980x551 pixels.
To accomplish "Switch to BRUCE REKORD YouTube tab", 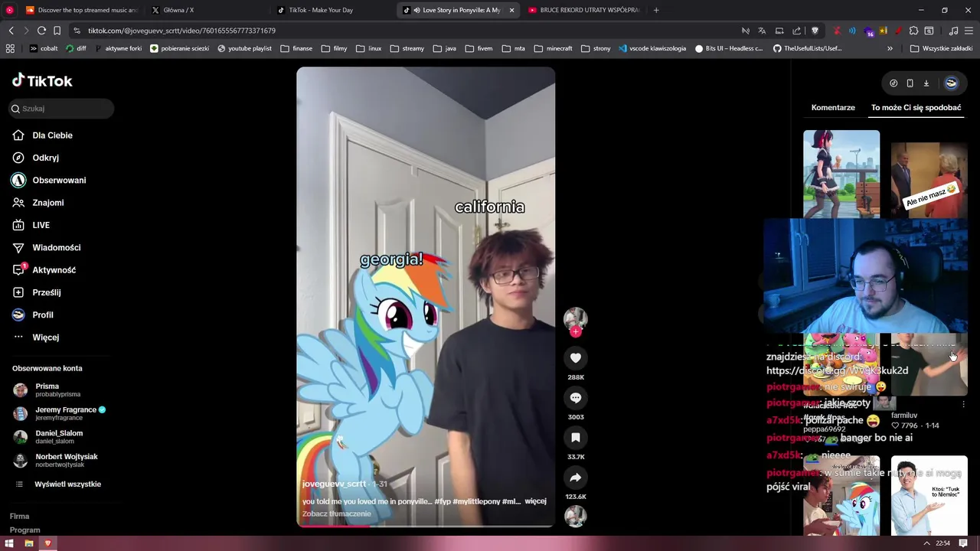I will 584,10.
